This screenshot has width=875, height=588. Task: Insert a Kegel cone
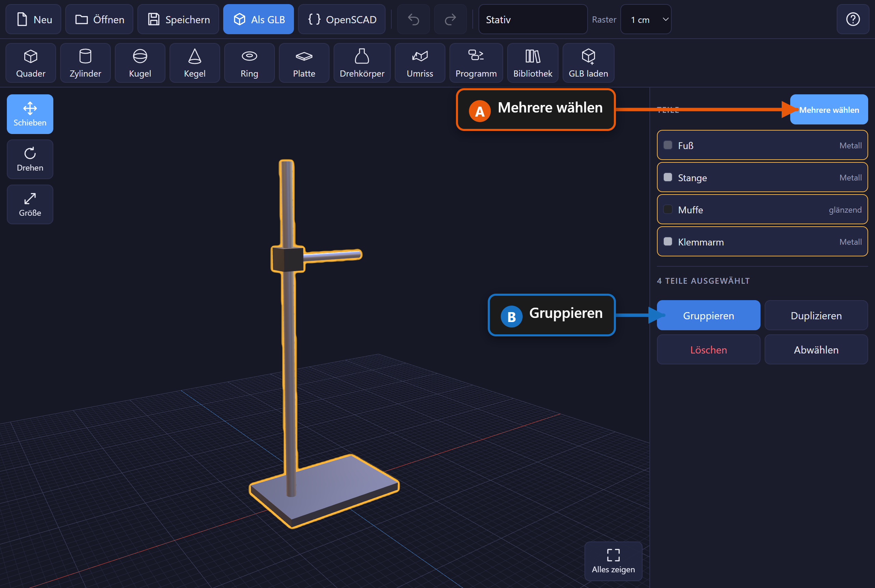click(195, 63)
